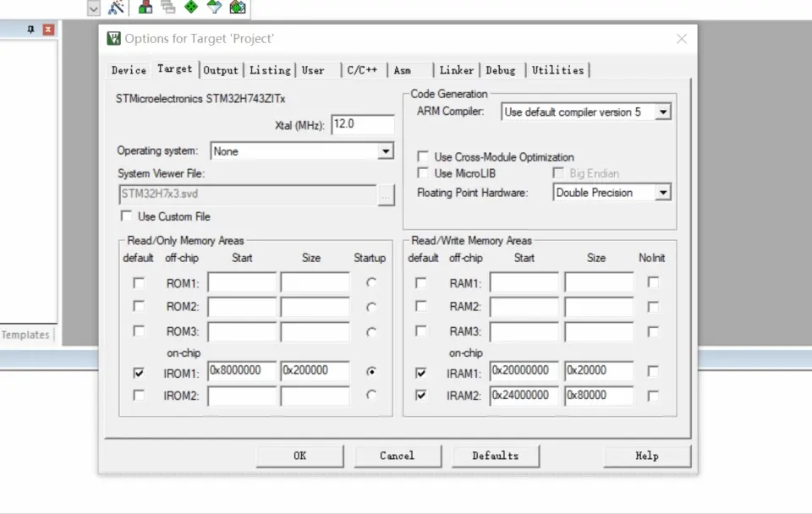Open the User tab
This screenshot has width=812, height=514.
coord(313,70)
